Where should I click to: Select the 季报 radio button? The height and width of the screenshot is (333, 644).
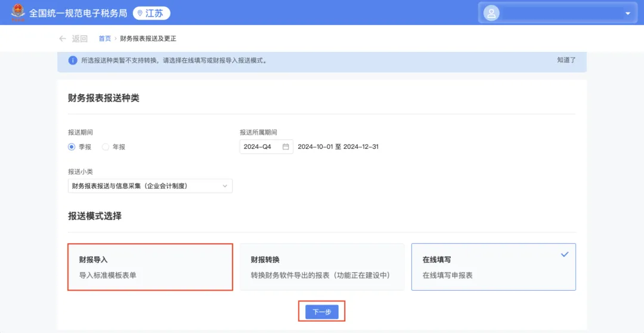pyautogui.click(x=72, y=147)
